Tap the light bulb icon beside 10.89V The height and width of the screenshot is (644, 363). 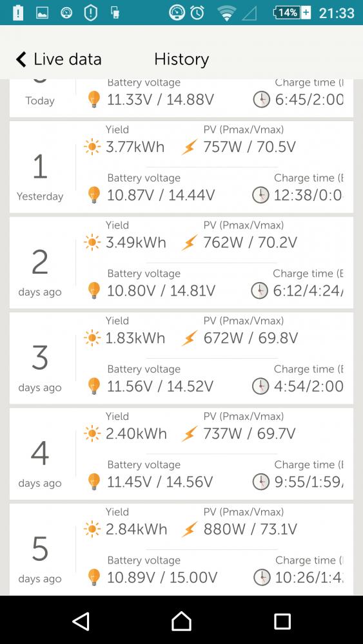tap(95, 577)
